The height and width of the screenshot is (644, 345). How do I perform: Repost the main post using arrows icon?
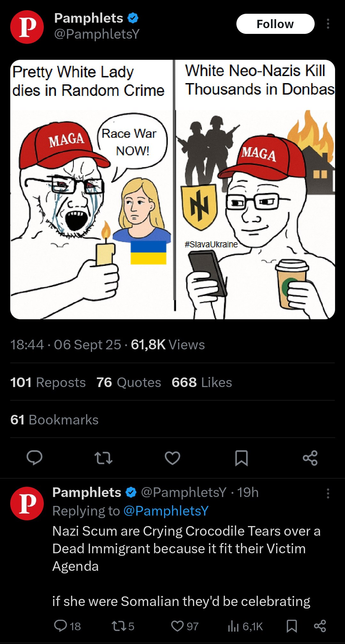coord(103,458)
